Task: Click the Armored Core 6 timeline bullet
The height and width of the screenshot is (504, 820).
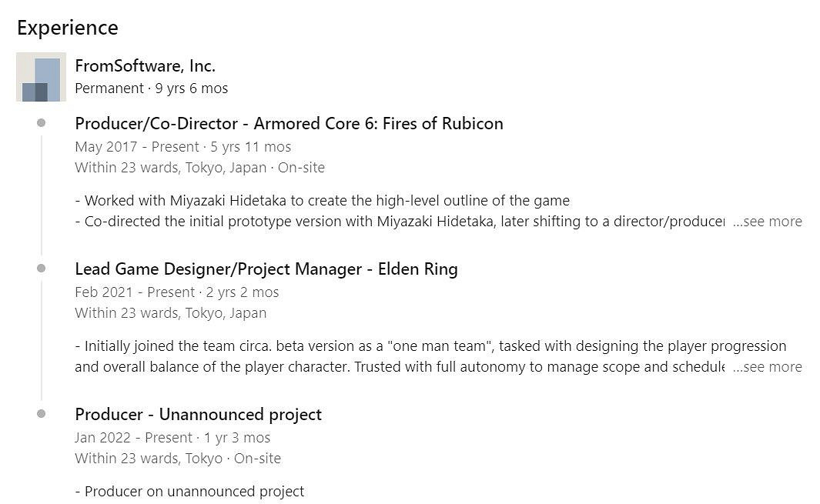Action: pyautogui.click(x=41, y=123)
